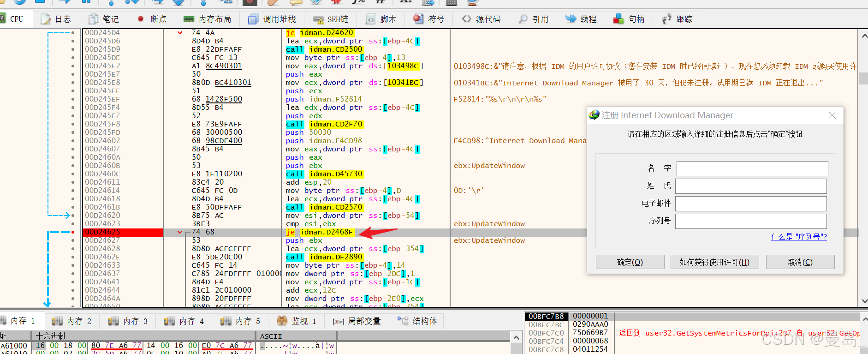Open the 日志 log tab
The height and width of the screenshot is (354, 868).
point(55,19)
